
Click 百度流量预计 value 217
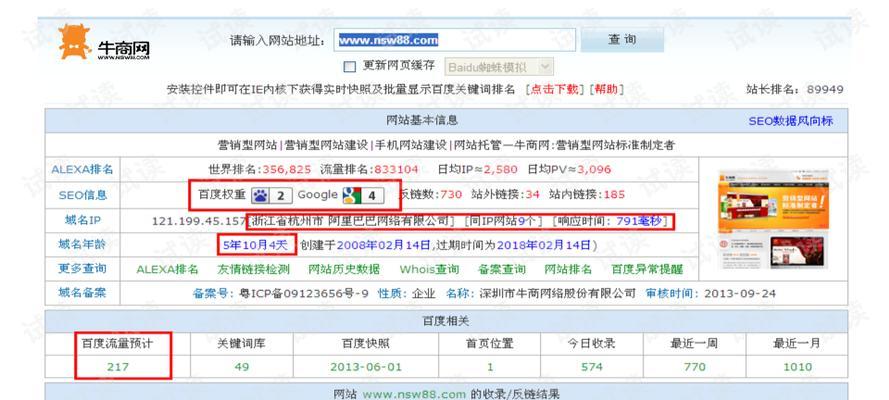coord(117,367)
